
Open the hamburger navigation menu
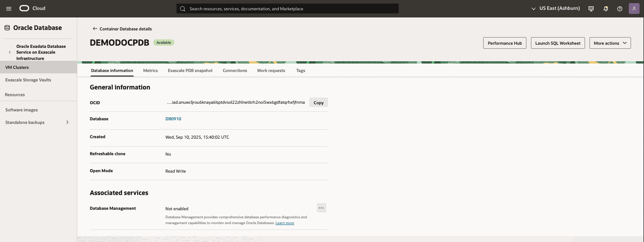[x=8, y=8]
